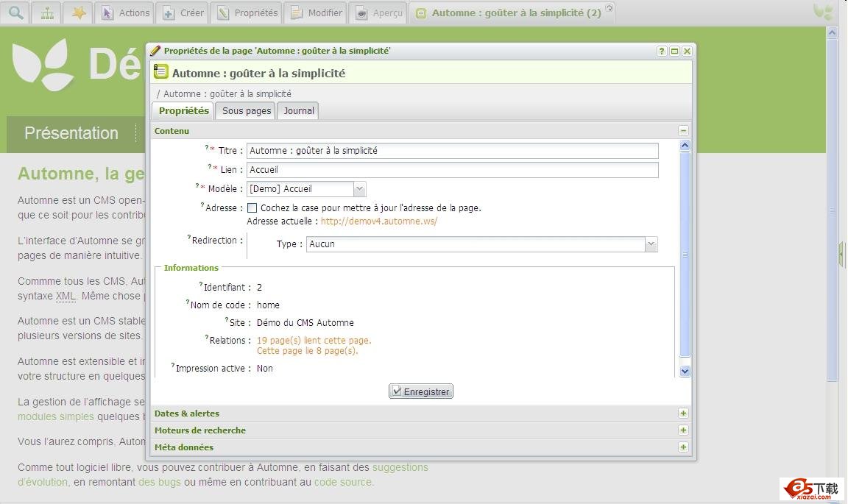Click the favorites star icon
Viewport: 848px width, 504px height.
coord(79,13)
